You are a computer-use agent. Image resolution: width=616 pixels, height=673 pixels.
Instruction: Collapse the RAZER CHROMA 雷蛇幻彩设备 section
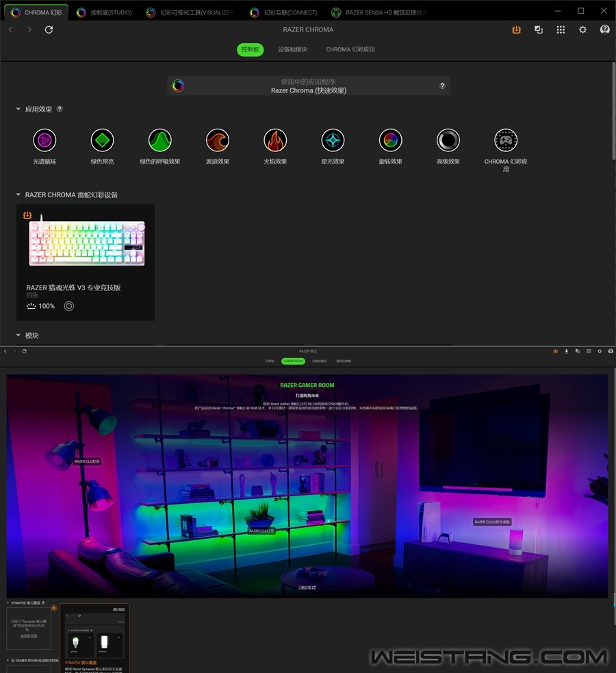[x=18, y=194]
